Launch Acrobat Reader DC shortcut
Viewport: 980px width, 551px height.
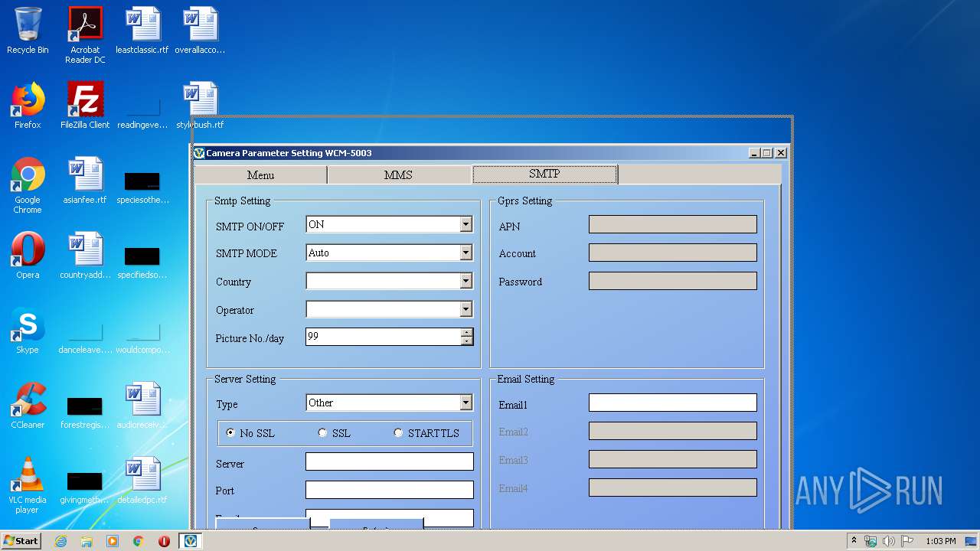click(x=85, y=35)
